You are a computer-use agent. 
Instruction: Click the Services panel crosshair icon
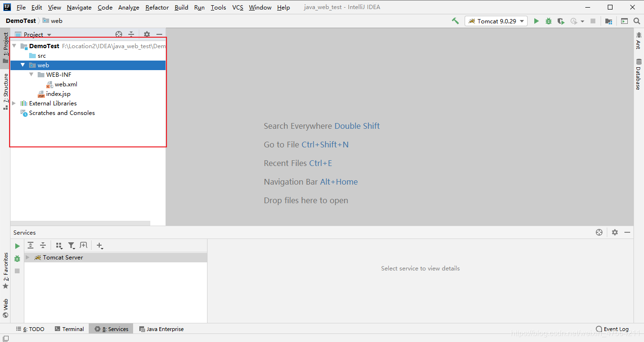pyautogui.click(x=599, y=232)
